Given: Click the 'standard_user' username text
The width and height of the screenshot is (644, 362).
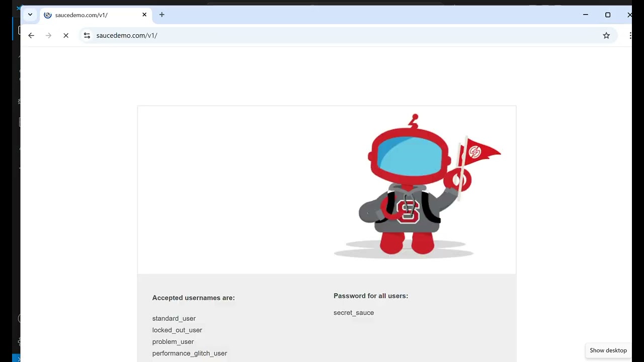Looking at the screenshot, I should coord(174,318).
